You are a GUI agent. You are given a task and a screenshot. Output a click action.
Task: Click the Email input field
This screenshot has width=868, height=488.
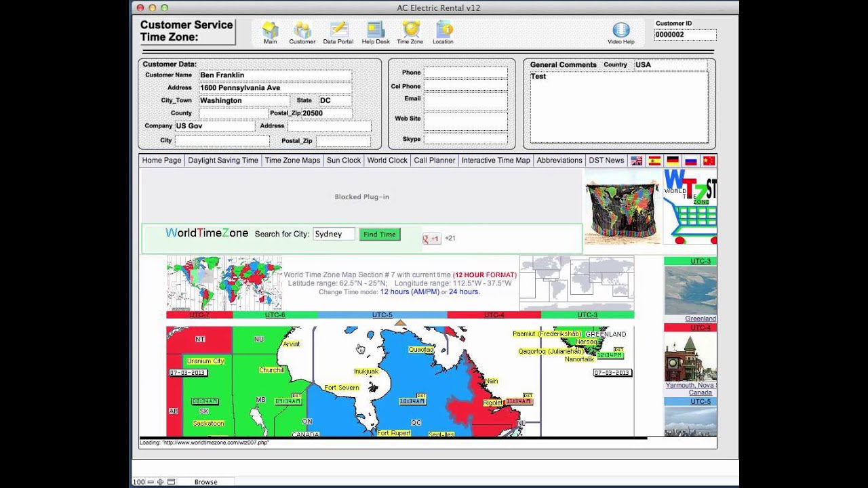[x=465, y=102]
